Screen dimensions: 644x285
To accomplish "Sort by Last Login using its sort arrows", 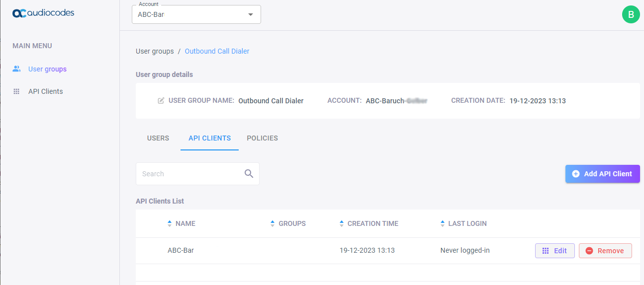I will pos(443,223).
